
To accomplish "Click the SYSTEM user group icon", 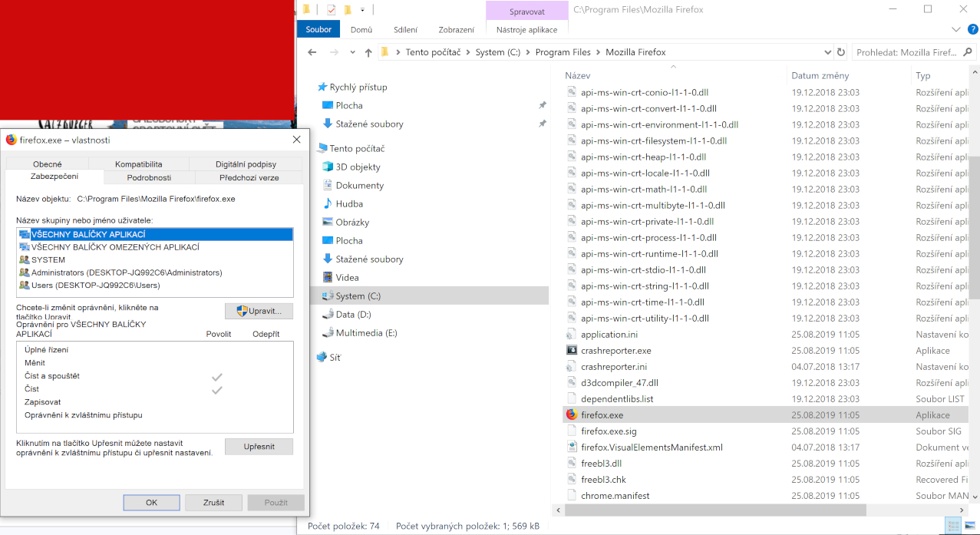I will pos(25,259).
